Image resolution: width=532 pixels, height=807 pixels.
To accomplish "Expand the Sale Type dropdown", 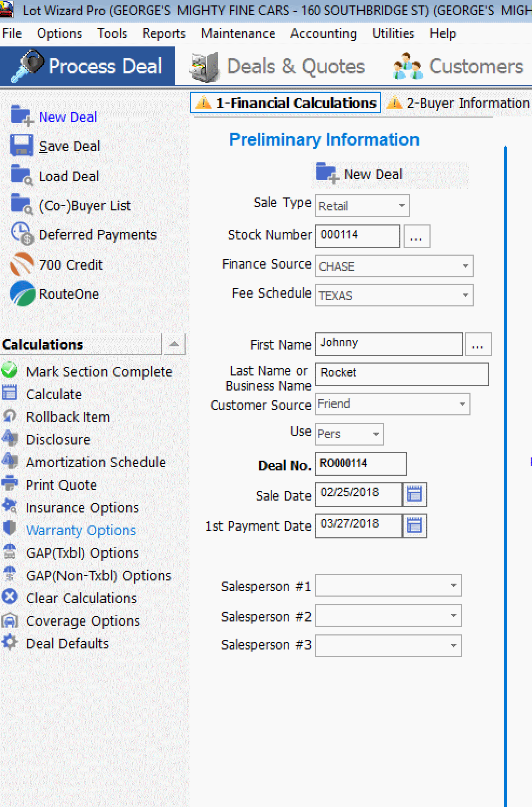I will [401, 206].
